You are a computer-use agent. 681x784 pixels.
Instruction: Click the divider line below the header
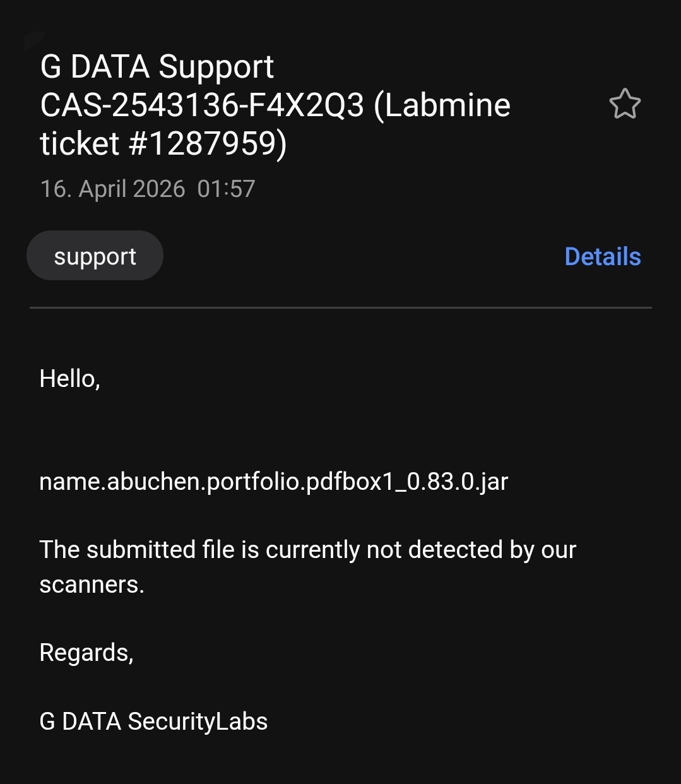[x=340, y=307]
